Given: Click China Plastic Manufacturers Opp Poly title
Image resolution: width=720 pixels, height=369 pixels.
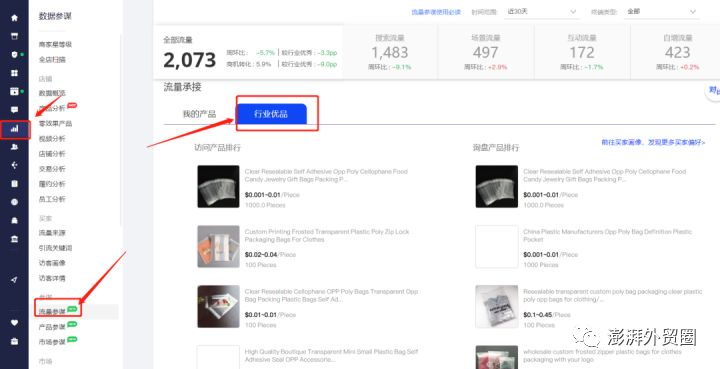Looking at the screenshot, I should (x=608, y=236).
